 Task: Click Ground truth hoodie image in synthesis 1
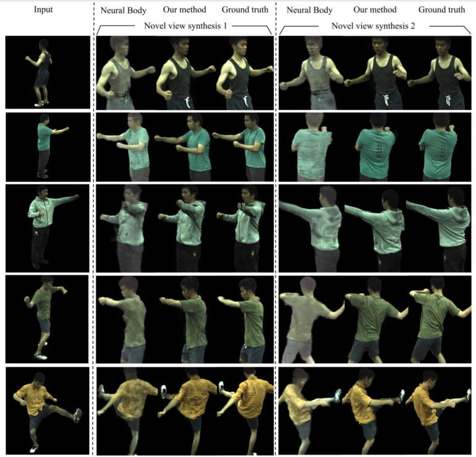point(245,228)
